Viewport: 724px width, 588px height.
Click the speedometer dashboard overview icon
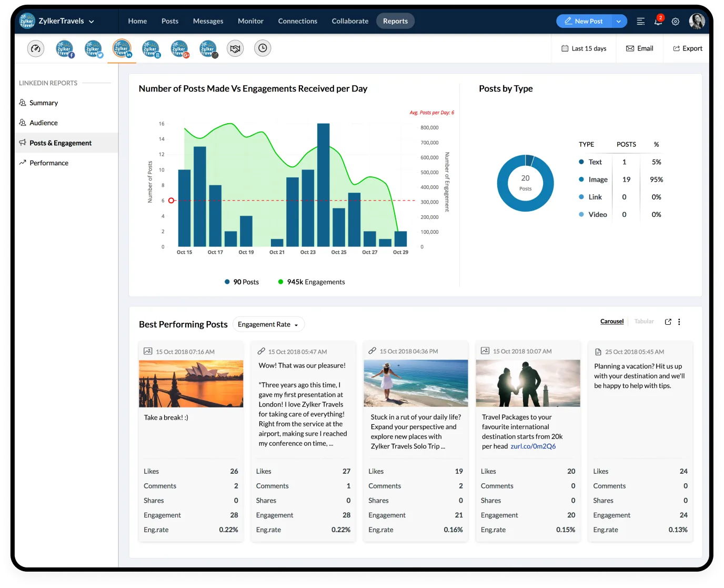tap(36, 48)
